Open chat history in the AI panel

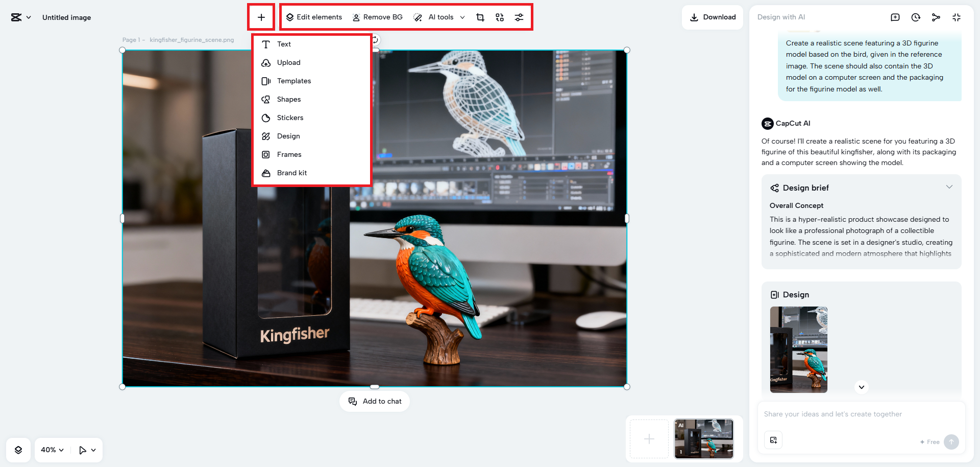(x=916, y=17)
